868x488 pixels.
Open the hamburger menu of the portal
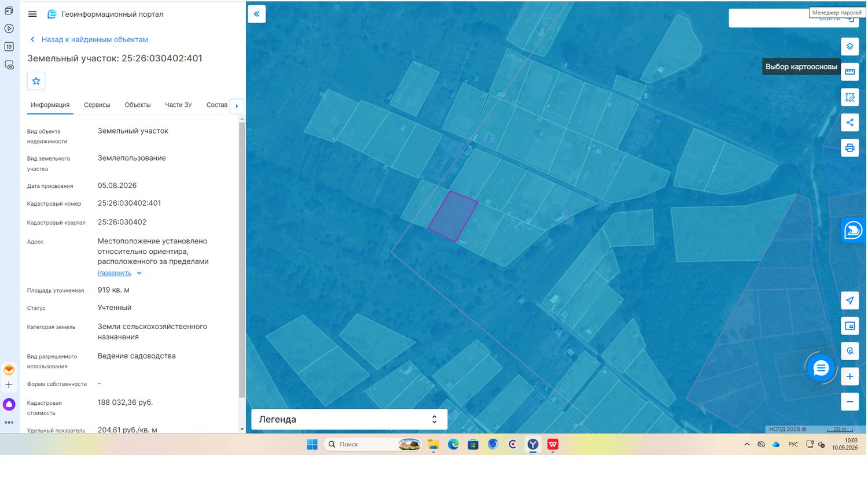pyautogui.click(x=32, y=14)
